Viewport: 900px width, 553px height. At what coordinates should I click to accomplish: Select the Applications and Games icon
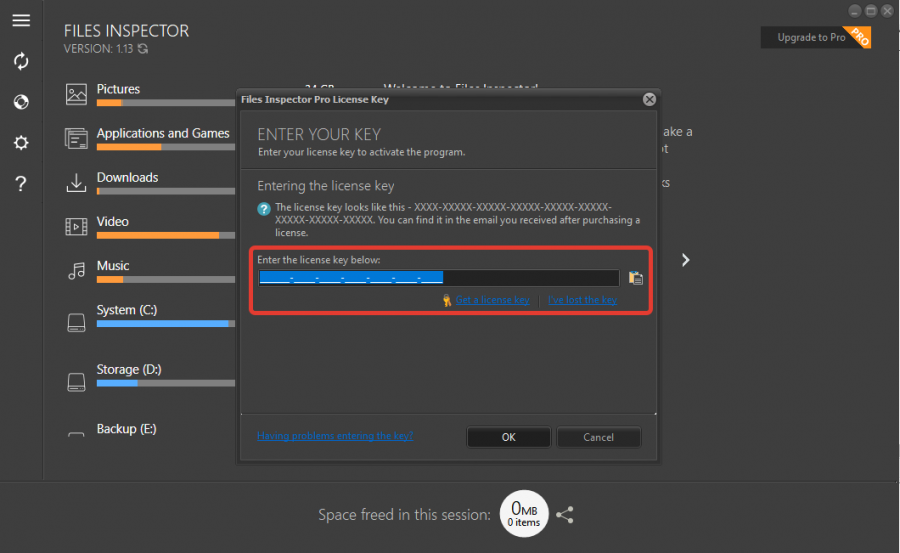tap(76, 138)
